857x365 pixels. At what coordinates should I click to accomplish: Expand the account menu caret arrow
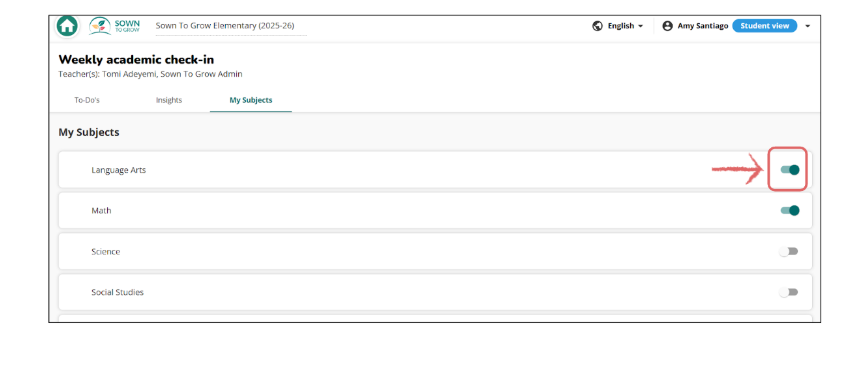click(x=807, y=26)
